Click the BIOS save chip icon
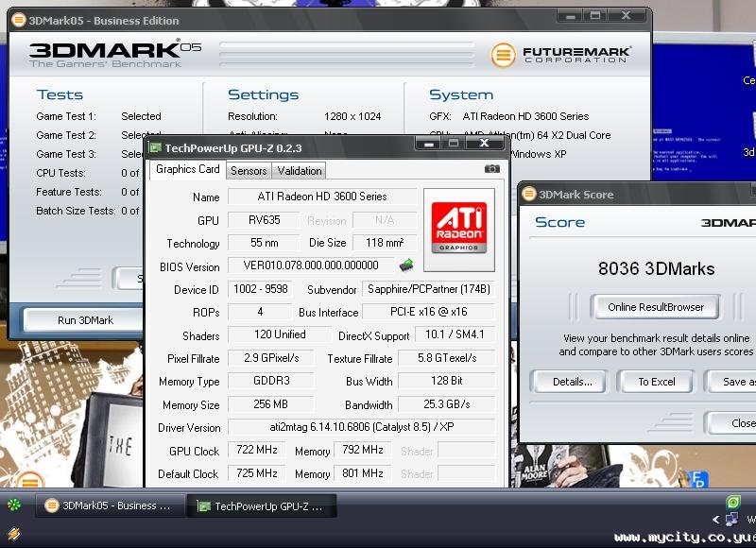 pyautogui.click(x=406, y=265)
